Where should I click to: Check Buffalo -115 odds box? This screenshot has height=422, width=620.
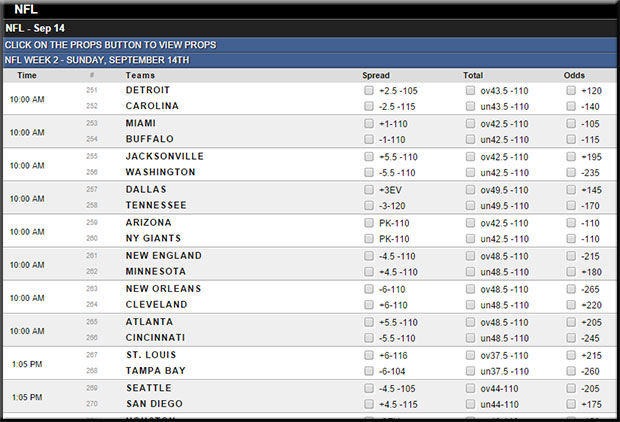coord(571,140)
